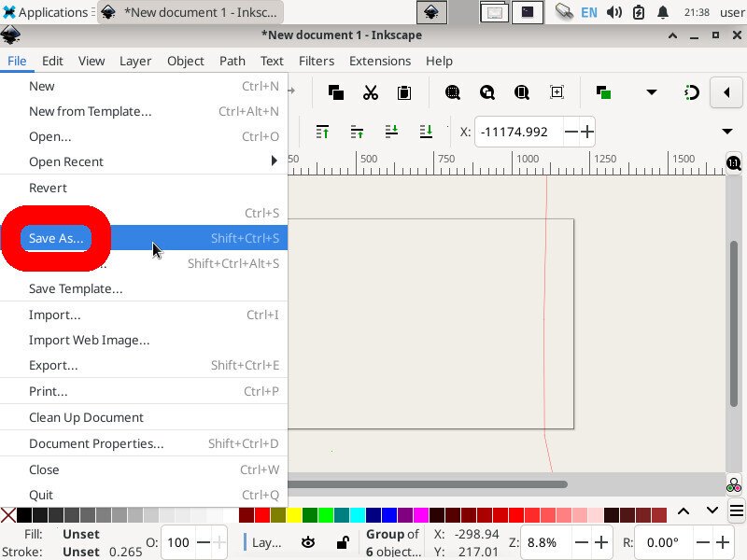Open the Extensions menu
Image resolution: width=747 pixels, height=560 pixels.
(380, 61)
